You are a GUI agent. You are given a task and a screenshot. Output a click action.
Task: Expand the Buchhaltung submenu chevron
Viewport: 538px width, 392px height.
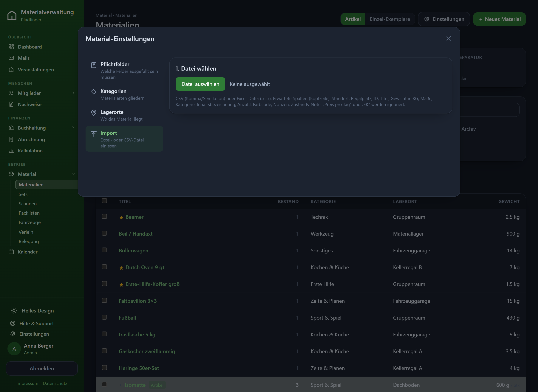click(x=73, y=128)
